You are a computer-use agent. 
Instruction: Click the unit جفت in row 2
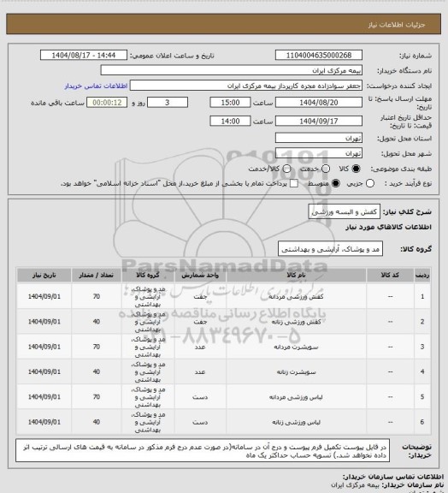tap(200, 322)
